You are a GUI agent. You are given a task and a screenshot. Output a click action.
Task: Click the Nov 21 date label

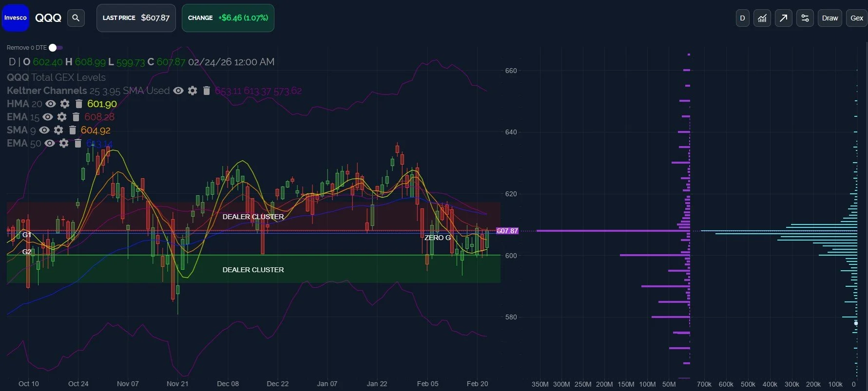[x=177, y=384]
